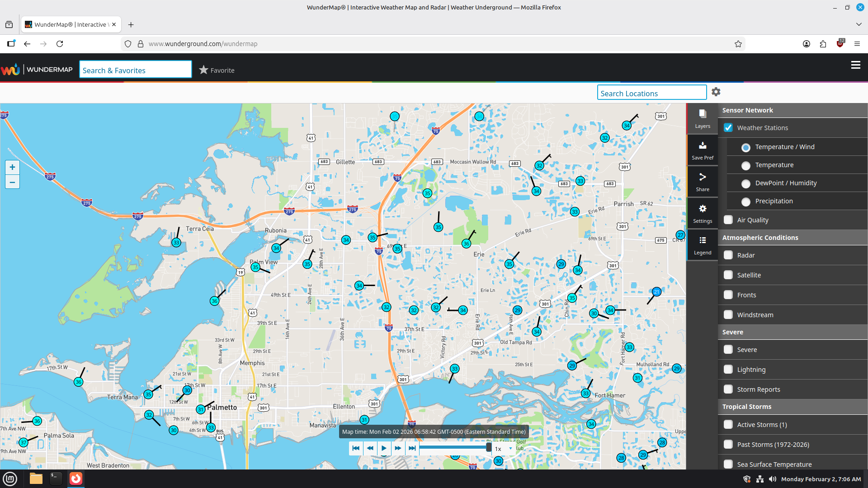Click the gear icon beside Search Locations
The width and height of the screenshot is (868, 488).
point(716,92)
